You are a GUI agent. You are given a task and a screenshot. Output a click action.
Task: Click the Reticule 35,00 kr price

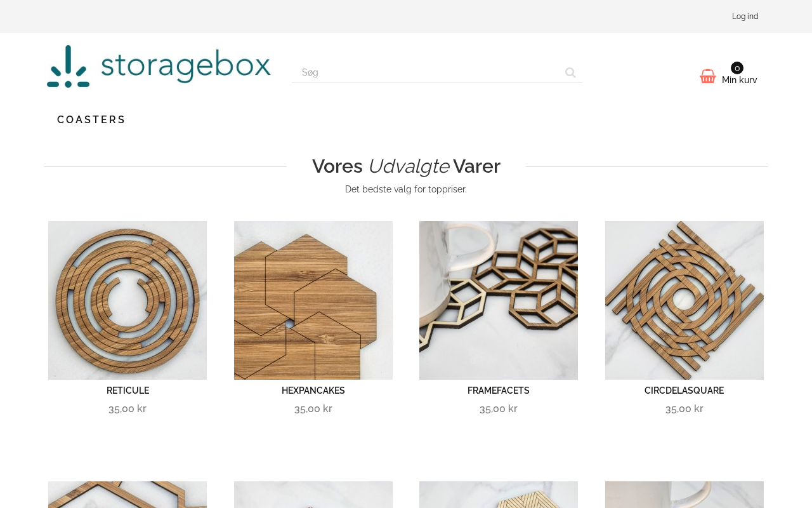128,409
